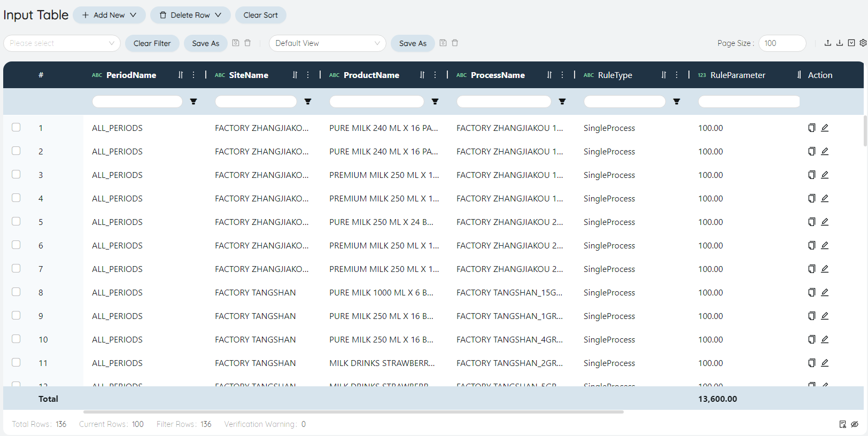Copy row 10 using its copy icon
Viewport: 868px width, 436px height.
point(811,339)
